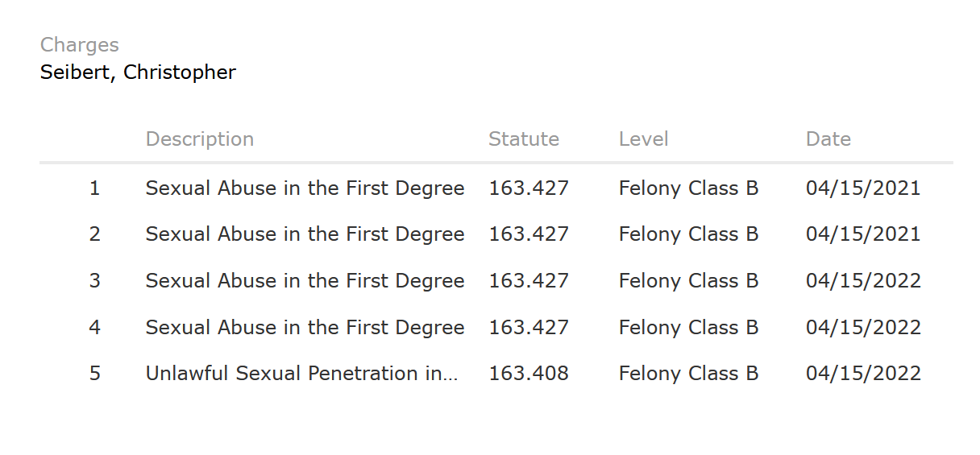Click the Description column header
This screenshot has width=980, height=455.
point(199,139)
